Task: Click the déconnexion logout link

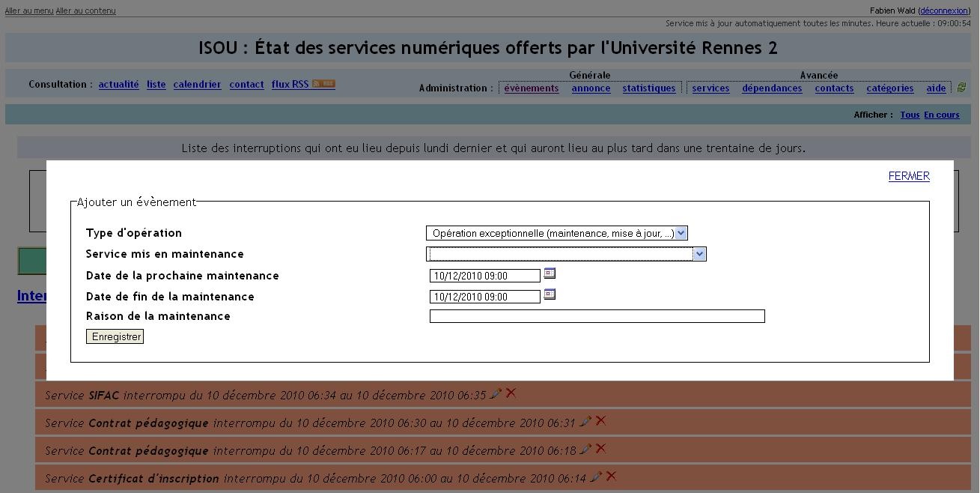Action: tap(943, 10)
